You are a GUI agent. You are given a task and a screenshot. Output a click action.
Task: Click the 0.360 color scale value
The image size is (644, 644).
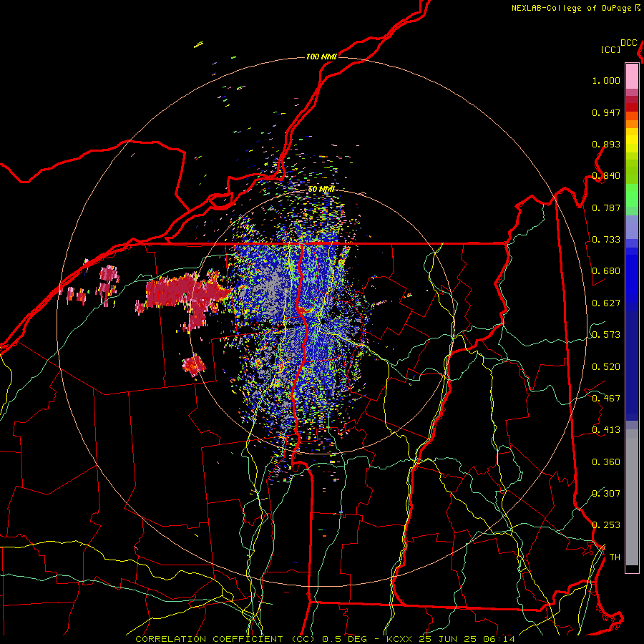click(606, 462)
